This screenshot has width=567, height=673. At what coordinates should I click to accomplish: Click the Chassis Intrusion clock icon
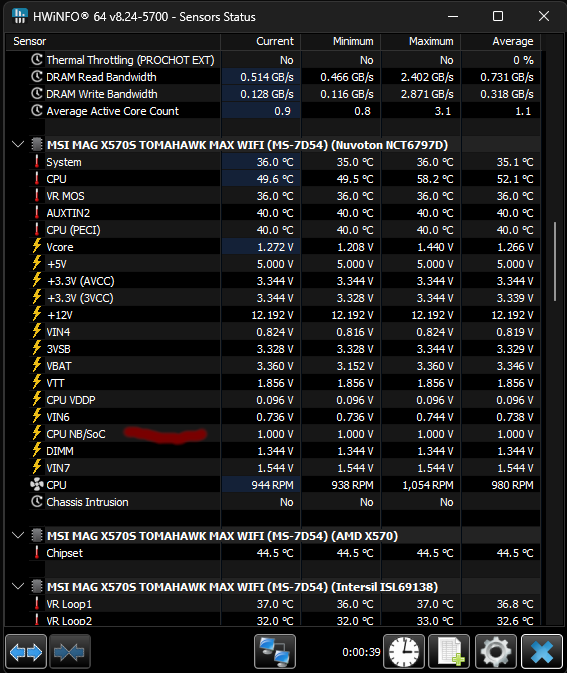pos(37,502)
